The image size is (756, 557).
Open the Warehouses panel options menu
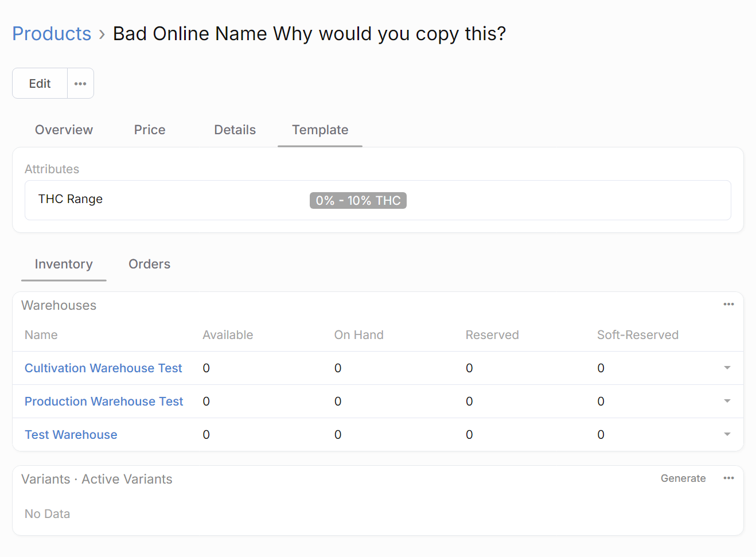(x=728, y=305)
